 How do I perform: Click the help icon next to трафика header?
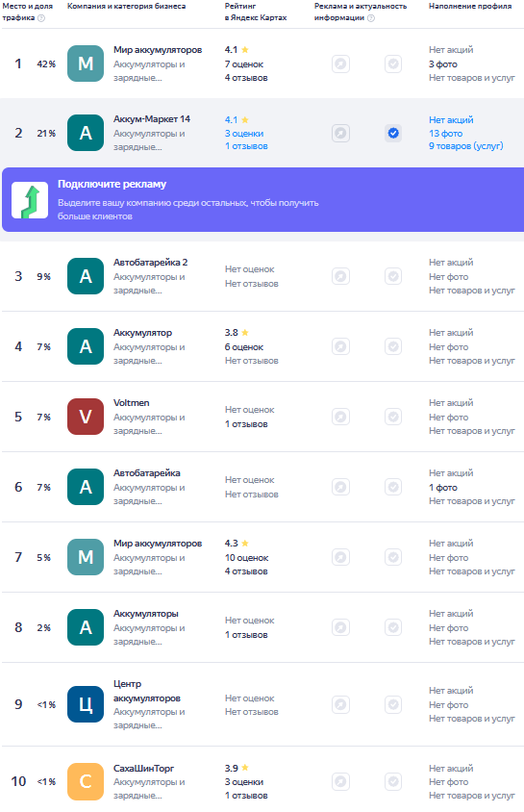(x=41, y=18)
